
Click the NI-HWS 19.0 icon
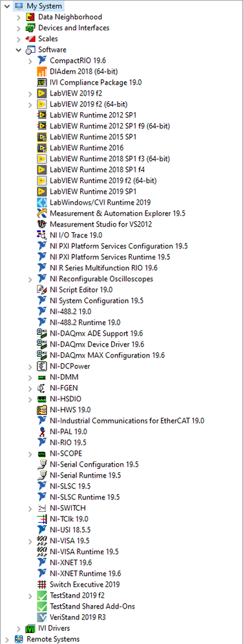pyautogui.click(x=42, y=410)
